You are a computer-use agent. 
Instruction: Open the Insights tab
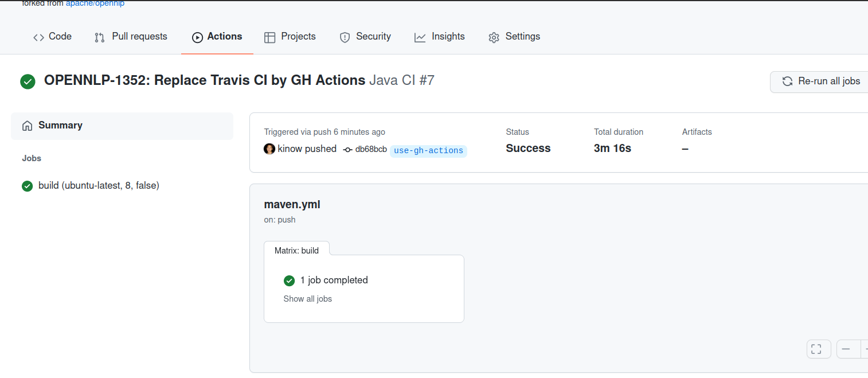440,37
